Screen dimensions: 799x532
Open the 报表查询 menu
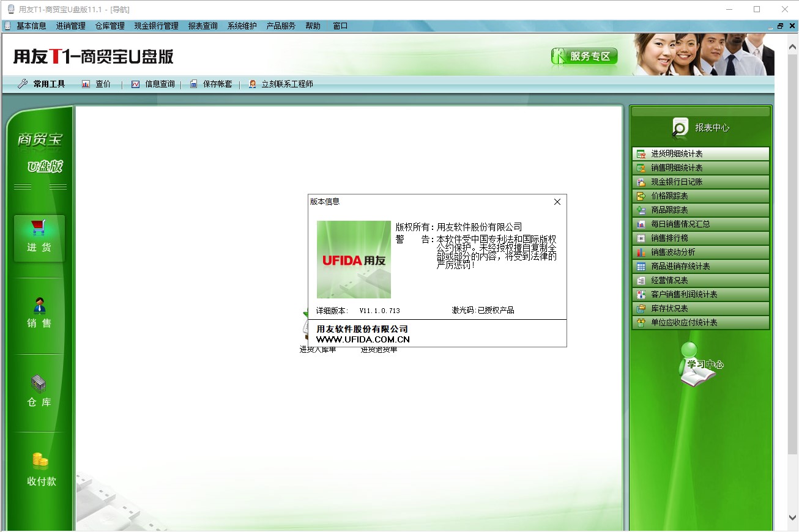coord(203,26)
